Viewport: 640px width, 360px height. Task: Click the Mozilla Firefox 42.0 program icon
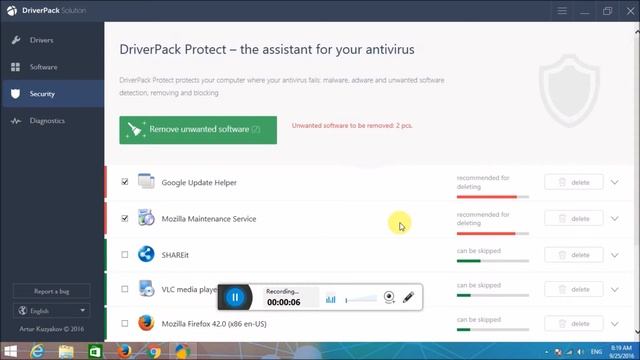point(146,323)
